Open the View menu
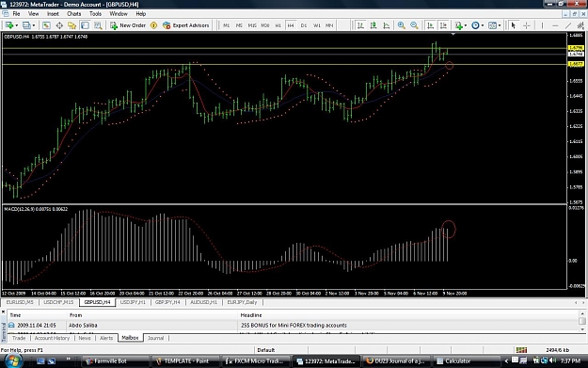Viewport: 588px width, 368px height. [x=33, y=13]
